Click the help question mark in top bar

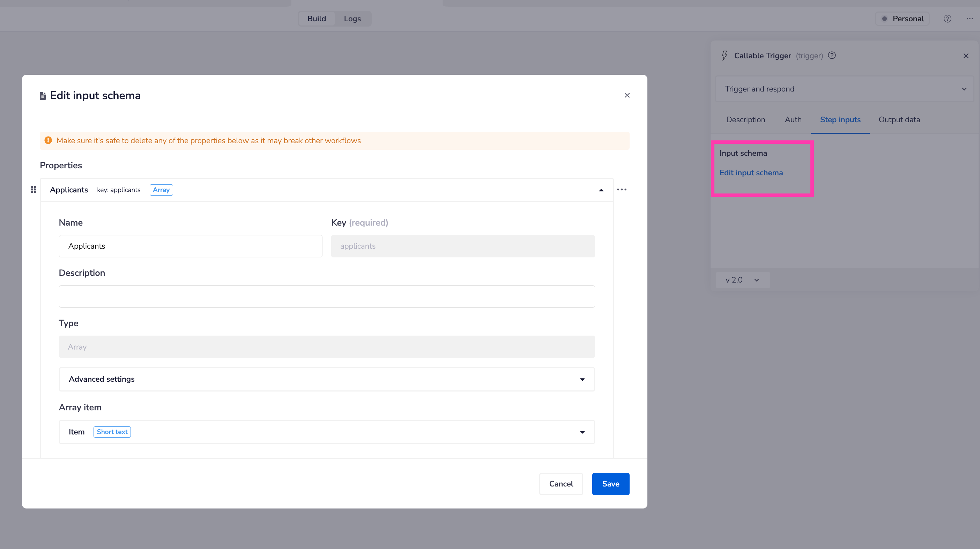pos(947,19)
